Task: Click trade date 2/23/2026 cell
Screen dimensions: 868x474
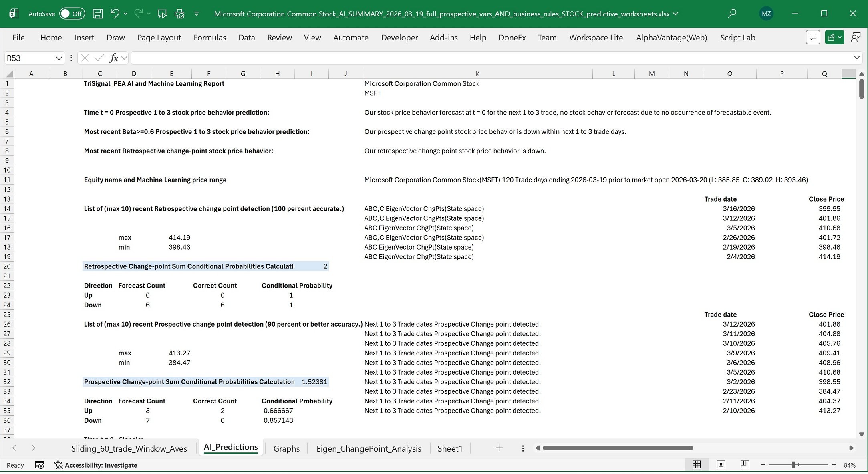Action: coord(730,391)
